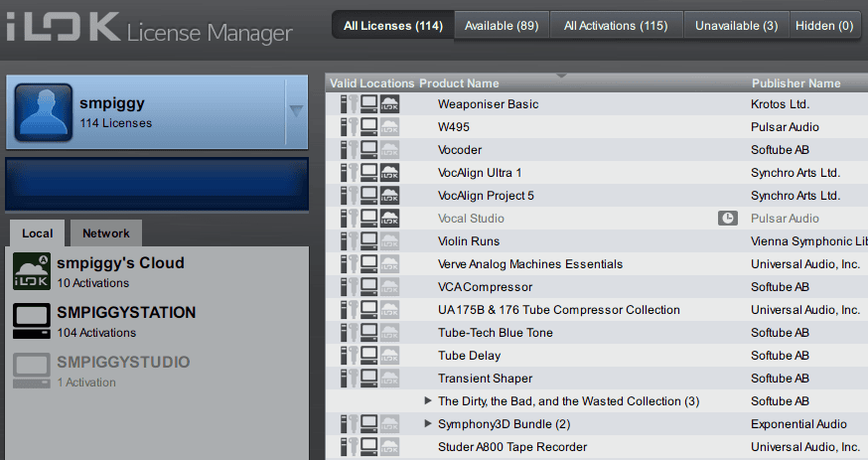Select the greyed SMPIGGYSTUDIO computer icon
Screen dimensions: 868x460
(x=30, y=371)
